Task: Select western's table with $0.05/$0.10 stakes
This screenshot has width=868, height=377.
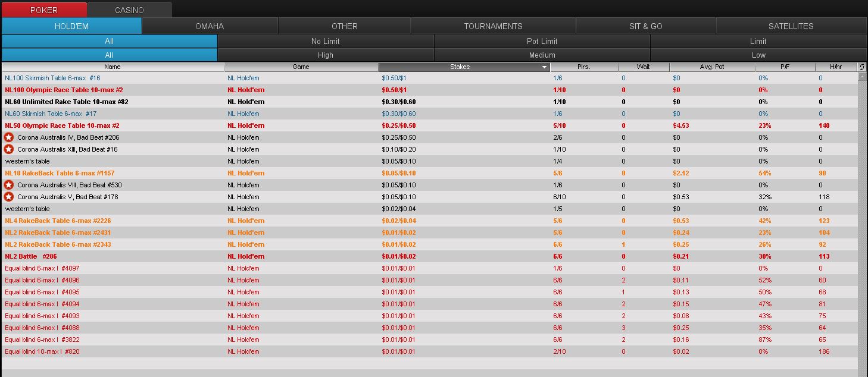Action: pos(429,161)
